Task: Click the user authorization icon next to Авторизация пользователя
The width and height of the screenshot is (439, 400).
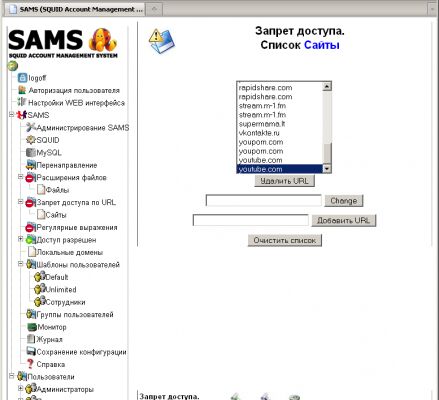Action: tap(22, 90)
